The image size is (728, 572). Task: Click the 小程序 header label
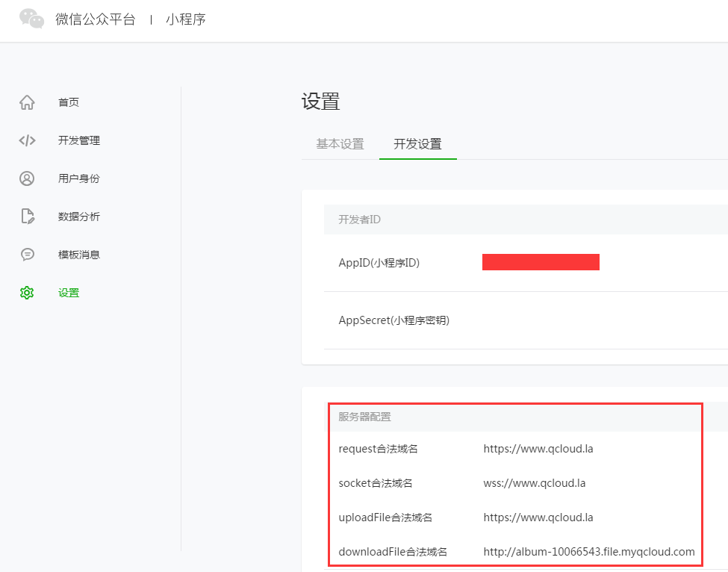[186, 19]
